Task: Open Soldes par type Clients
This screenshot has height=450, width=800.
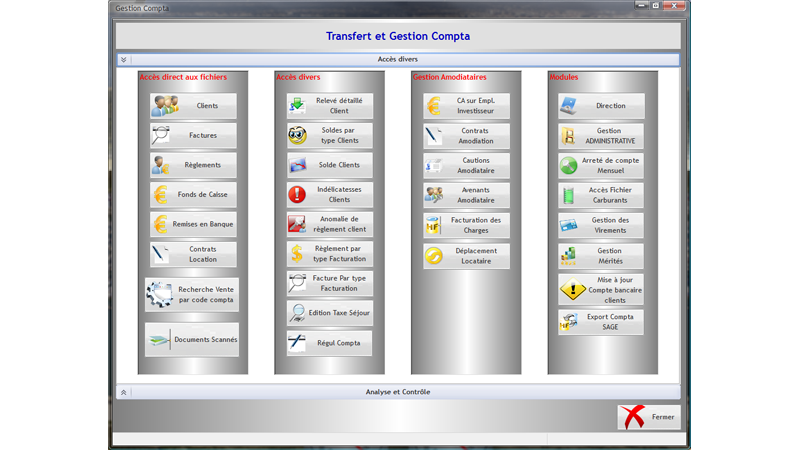Action: point(330,135)
